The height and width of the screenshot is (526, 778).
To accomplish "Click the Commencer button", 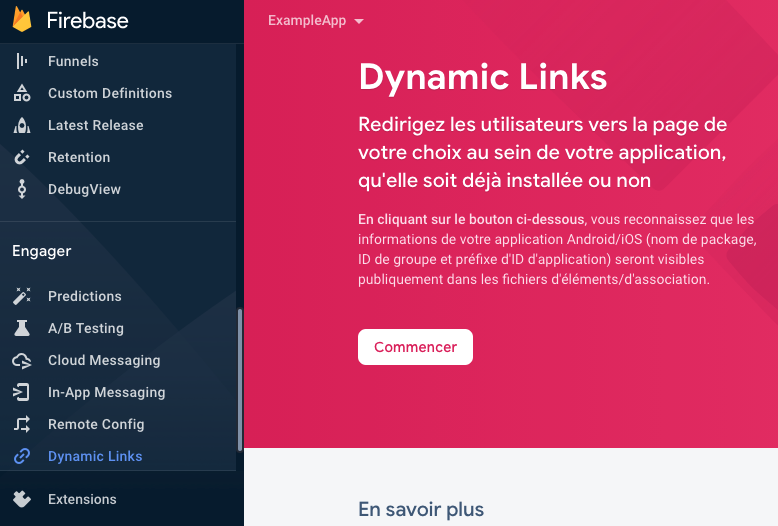I will click(x=415, y=347).
